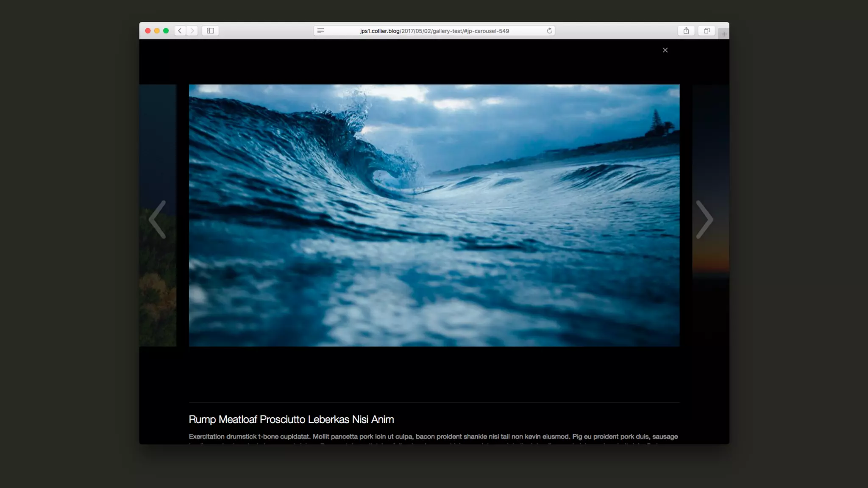
Task: Click the title Rump Meatloaf Prosciutto Leberkas
Action: [291, 419]
